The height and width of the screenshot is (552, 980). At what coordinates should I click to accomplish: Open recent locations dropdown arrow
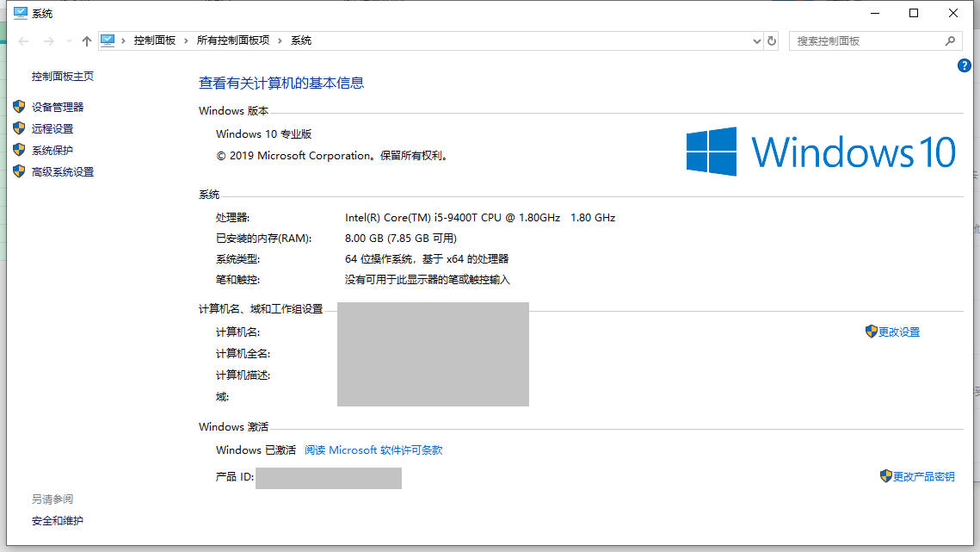tap(69, 41)
